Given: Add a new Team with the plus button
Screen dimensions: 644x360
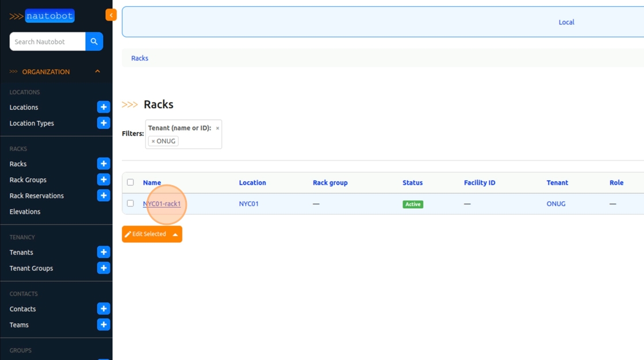Looking at the screenshot, I should click(x=103, y=325).
